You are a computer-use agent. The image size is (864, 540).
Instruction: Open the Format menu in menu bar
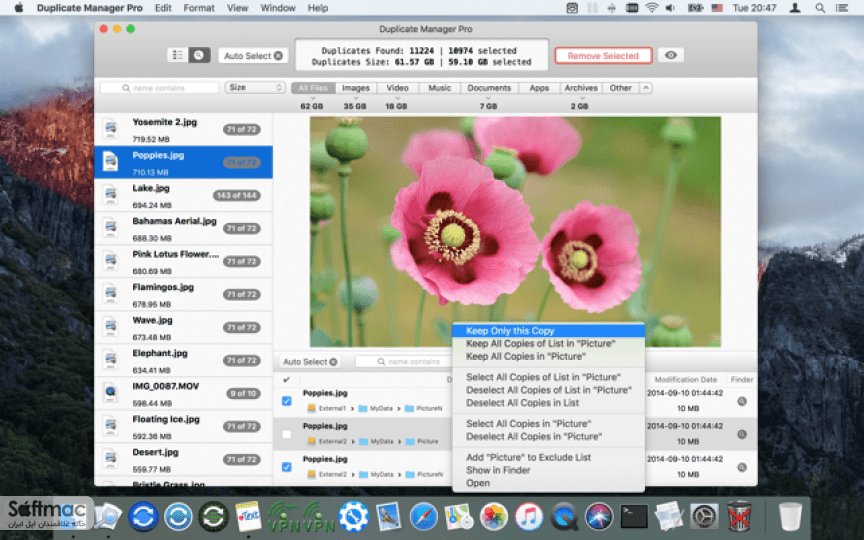(199, 8)
